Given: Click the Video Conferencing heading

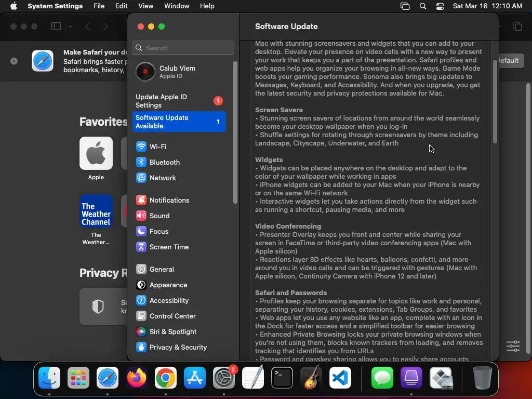Looking at the screenshot, I should coord(288,227).
